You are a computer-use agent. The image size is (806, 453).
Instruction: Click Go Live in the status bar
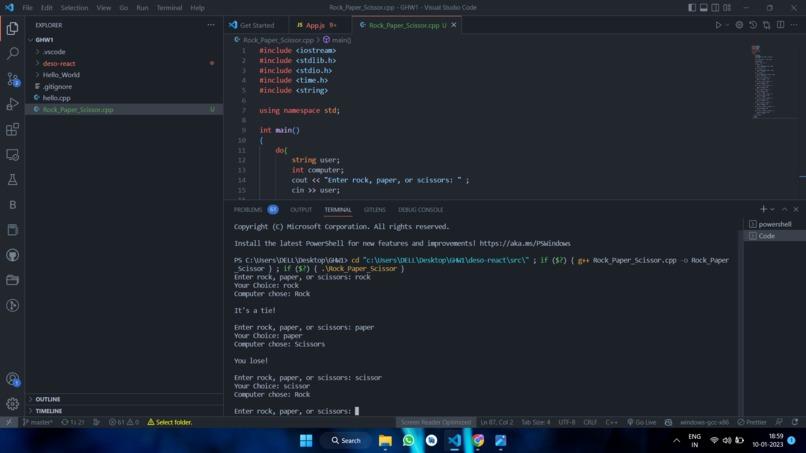[642, 422]
